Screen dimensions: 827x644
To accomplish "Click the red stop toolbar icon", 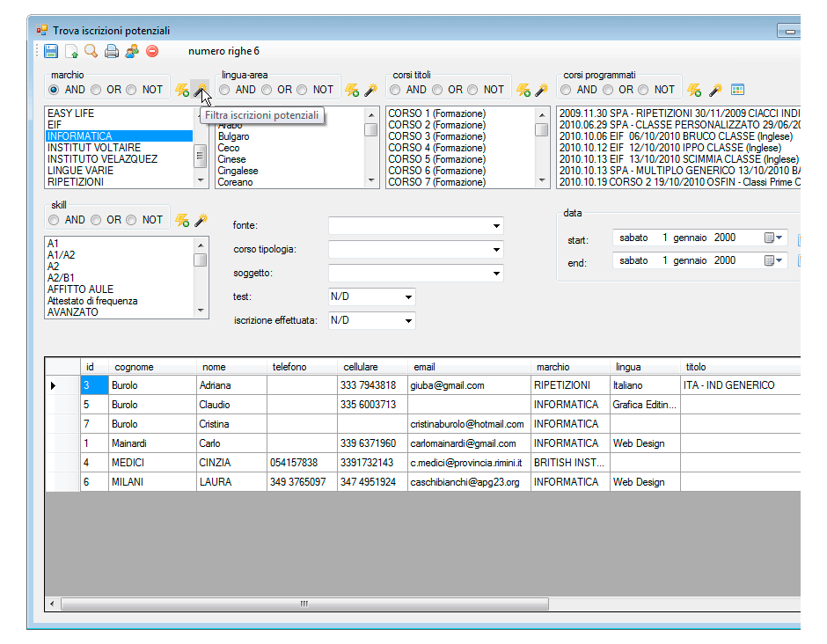I will pyautogui.click(x=152, y=51).
